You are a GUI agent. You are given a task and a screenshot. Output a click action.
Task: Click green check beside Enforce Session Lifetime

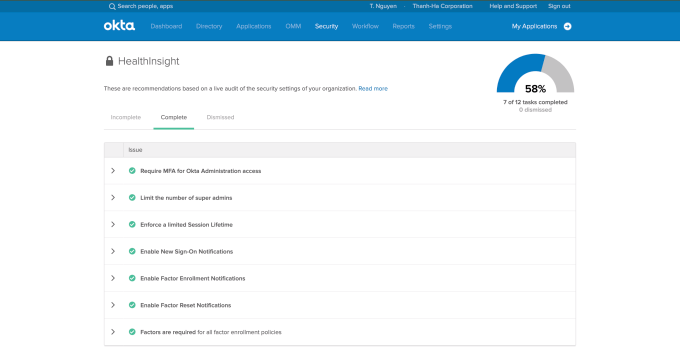[132, 225]
